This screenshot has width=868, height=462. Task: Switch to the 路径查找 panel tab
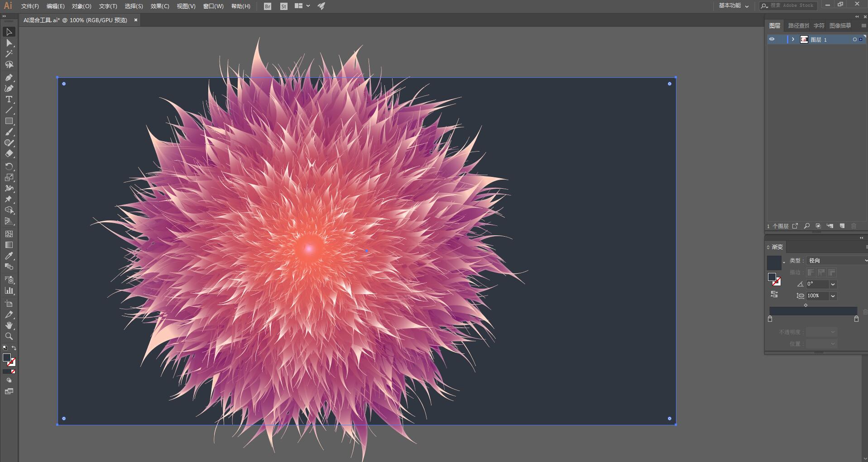[798, 26]
